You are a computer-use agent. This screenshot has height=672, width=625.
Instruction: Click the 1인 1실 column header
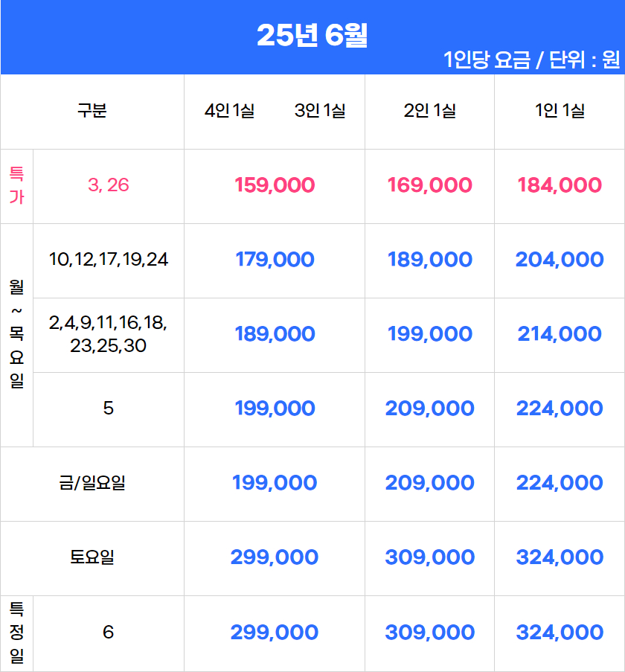point(560,111)
